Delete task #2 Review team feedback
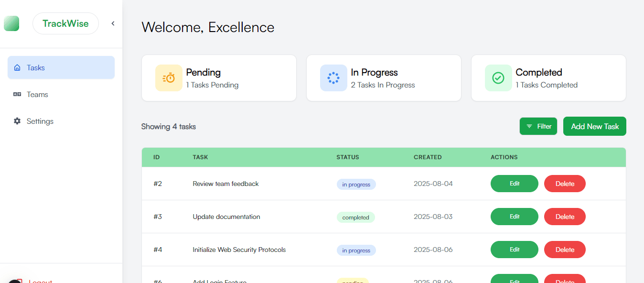Screen dimensions: 644x283 pyautogui.click(x=565, y=184)
